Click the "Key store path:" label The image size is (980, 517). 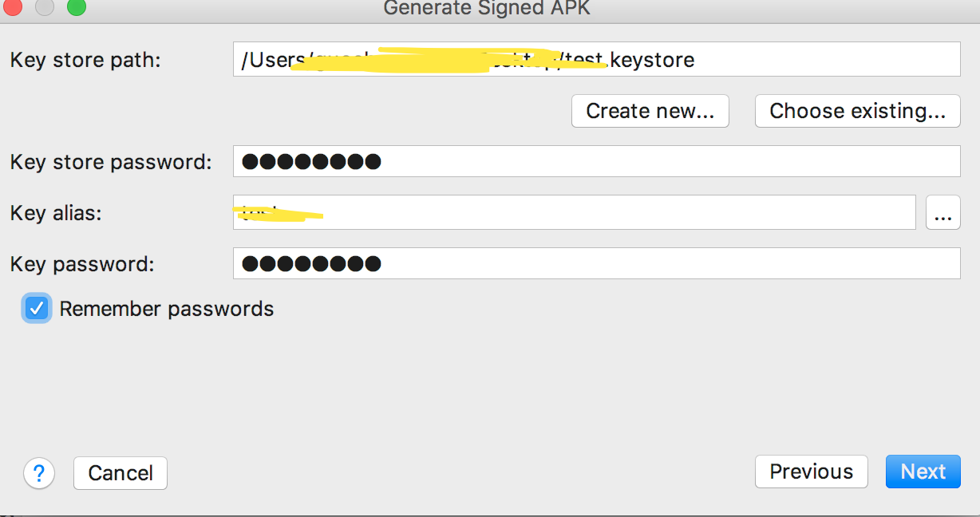tap(85, 60)
